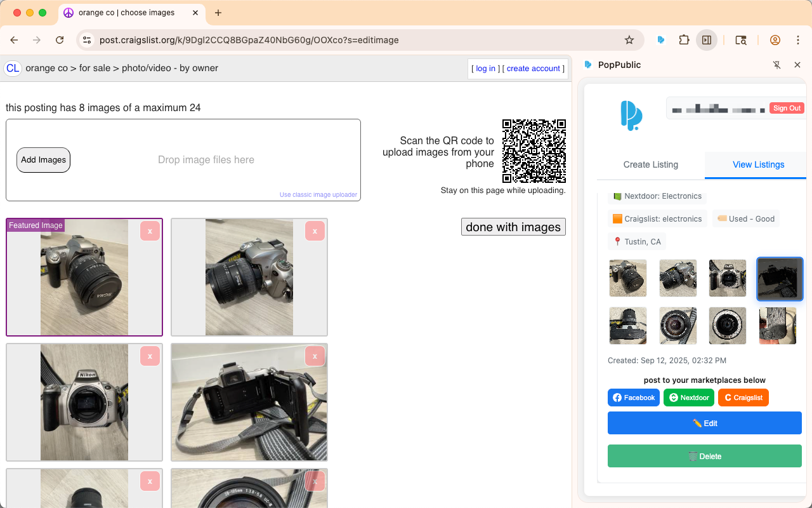Screen dimensions: 812x508
Task: Select the side-view camera upload thumbnail
Action: tap(249, 277)
